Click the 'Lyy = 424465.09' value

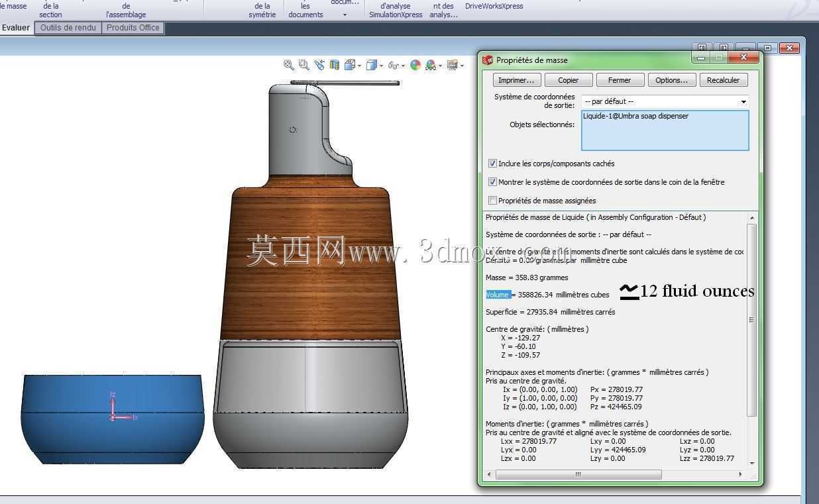[618, 450]
